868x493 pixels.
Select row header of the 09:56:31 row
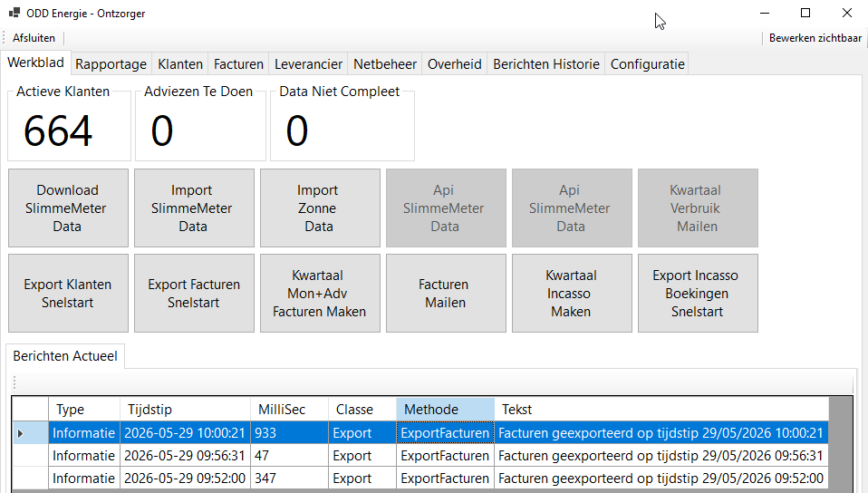tap(30, 456)
